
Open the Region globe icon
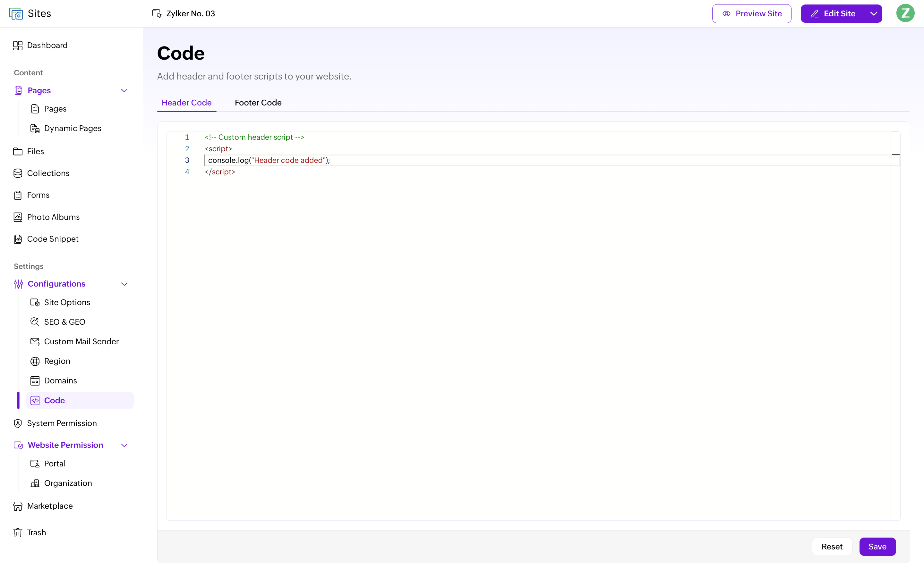coord(35,361)
